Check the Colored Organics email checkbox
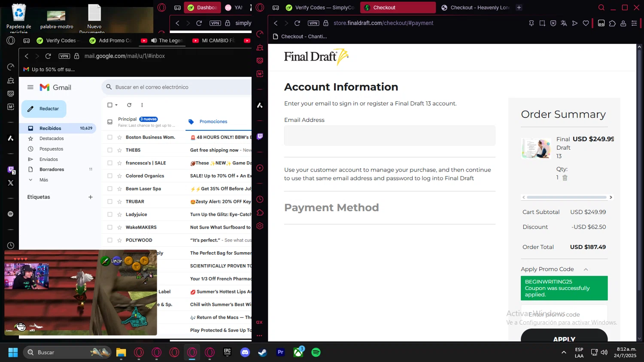The image size is (644, 362). coord(110,176)
